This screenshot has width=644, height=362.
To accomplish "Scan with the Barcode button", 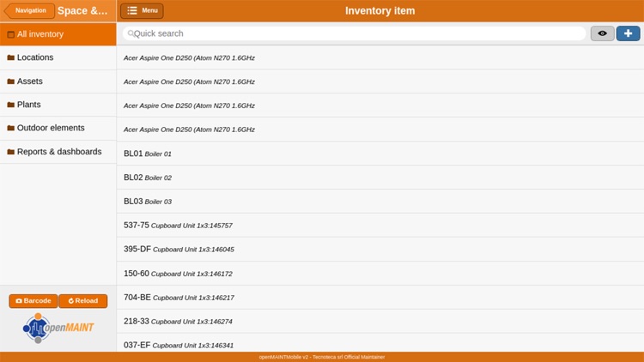I will pyautogui.click(x=33, y=301).
